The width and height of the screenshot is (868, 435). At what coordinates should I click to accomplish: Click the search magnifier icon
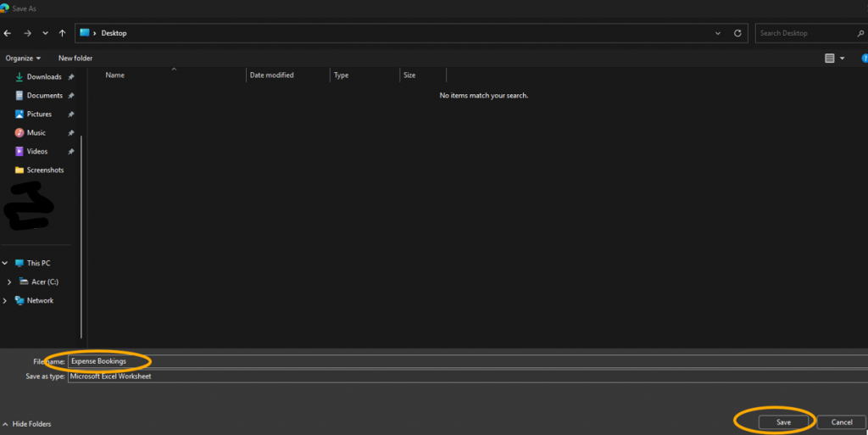[860, 33]
